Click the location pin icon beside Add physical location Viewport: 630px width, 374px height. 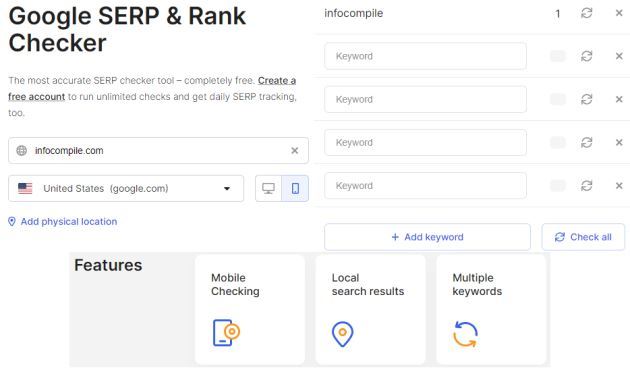pyautogui.click(x=12, y=222)
